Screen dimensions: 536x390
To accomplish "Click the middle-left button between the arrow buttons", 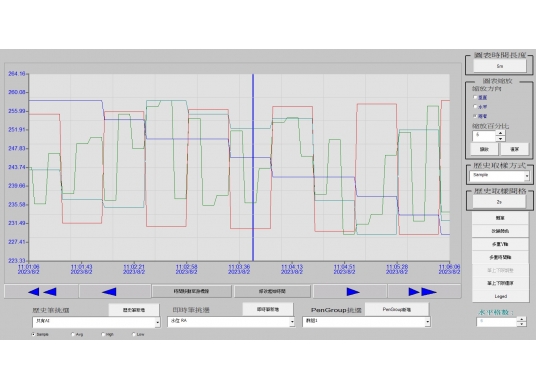I will 191,292.
